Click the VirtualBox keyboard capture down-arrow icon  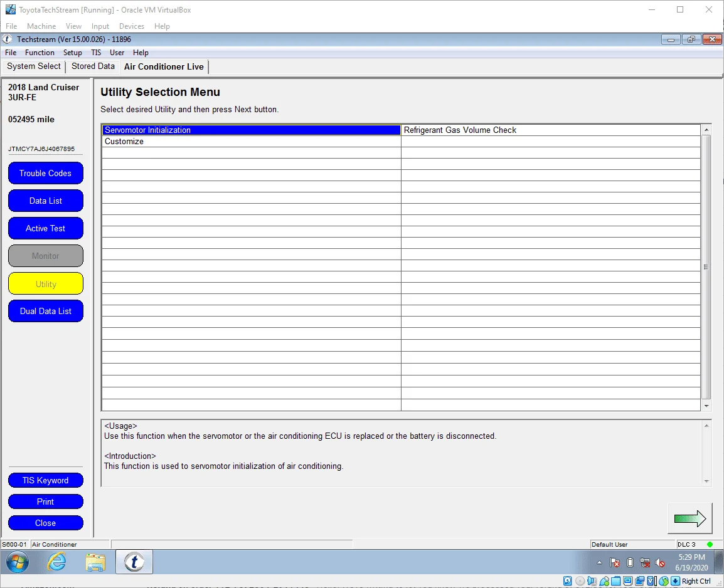click(x=675, y=581)
